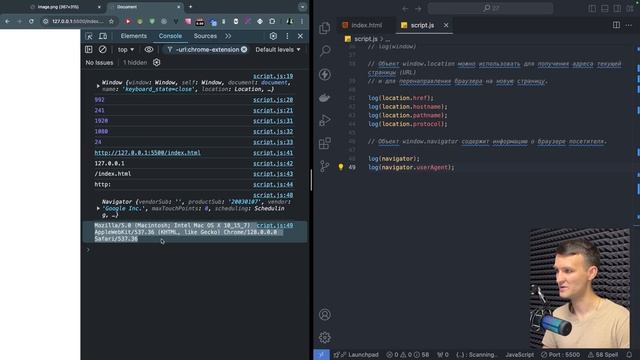Open the editor more actions menu
This screenshot has height=360, width=640.
629,25
